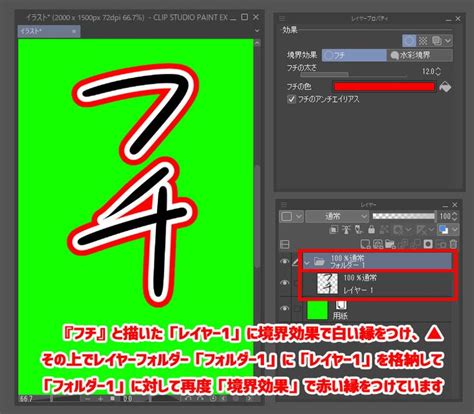Viewport: 474px width, 414px height.
Task: Click the create layer mask icon
Action: 428,244
